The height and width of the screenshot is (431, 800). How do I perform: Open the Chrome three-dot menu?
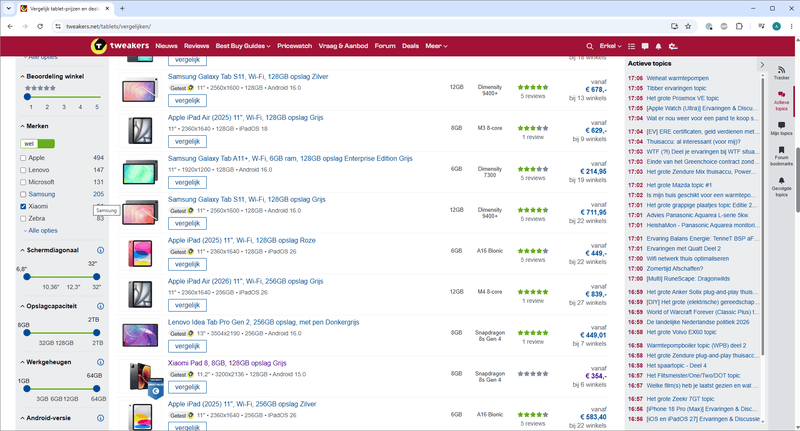791,26
